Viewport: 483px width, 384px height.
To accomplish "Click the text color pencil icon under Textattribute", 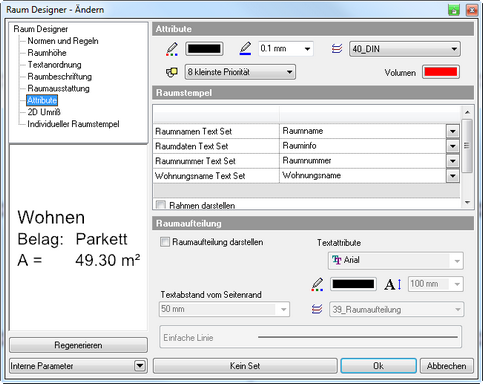I will 317,284.
